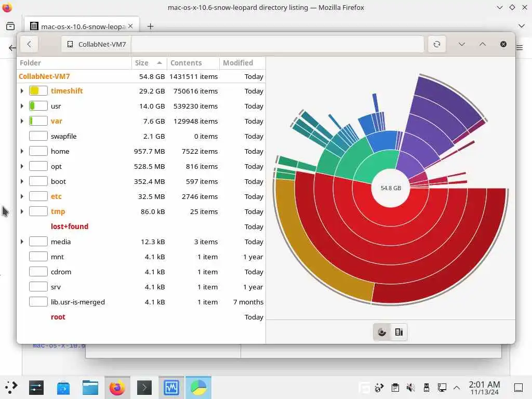
Task: Expand the home folder
Action: click(22, 151)
